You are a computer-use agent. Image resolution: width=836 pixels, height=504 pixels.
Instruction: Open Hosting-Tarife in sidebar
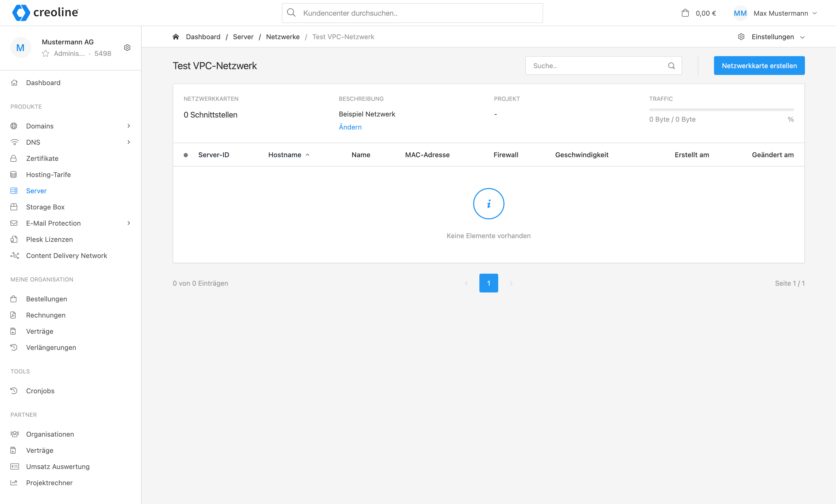pyautogui.click(x=49, y=175)
